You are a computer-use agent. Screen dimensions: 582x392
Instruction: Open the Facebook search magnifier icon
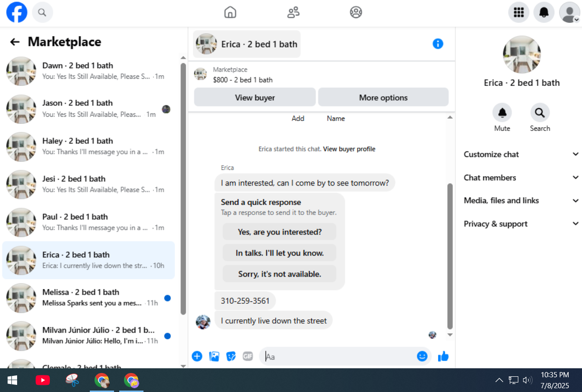(42, 12)
